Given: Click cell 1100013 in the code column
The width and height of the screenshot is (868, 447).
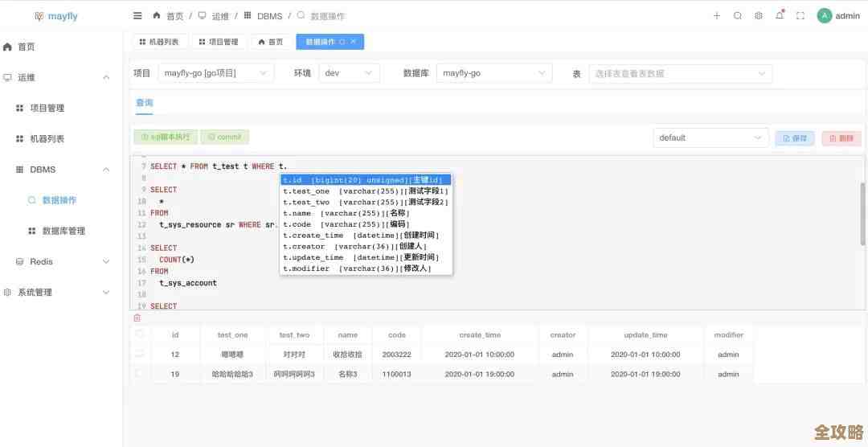Looking at the screenshot, I should [396, 375].
